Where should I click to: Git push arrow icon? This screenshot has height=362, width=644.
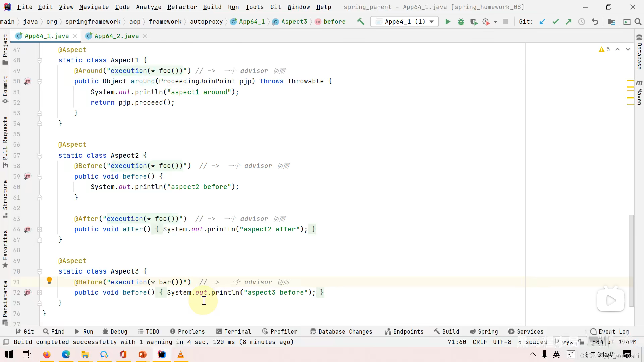click(568, 22)
